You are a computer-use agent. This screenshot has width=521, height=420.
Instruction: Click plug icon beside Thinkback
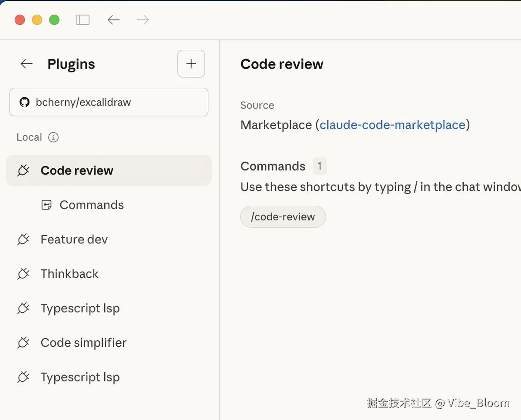tap(23, 274)
